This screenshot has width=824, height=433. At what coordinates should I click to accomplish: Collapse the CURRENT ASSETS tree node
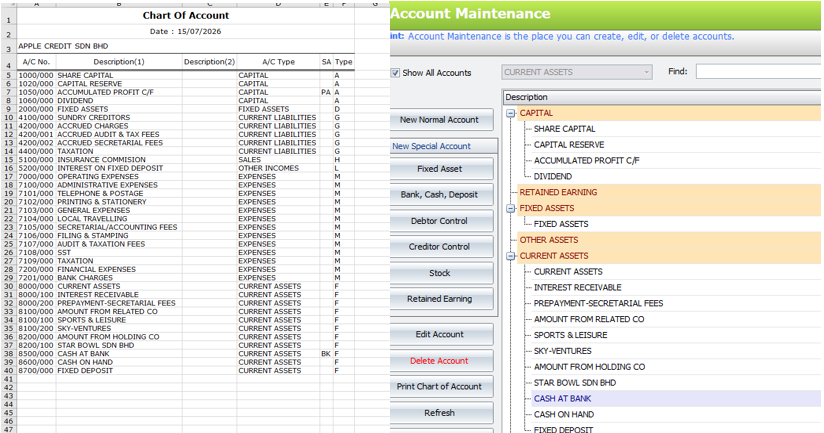pos(511,256)
